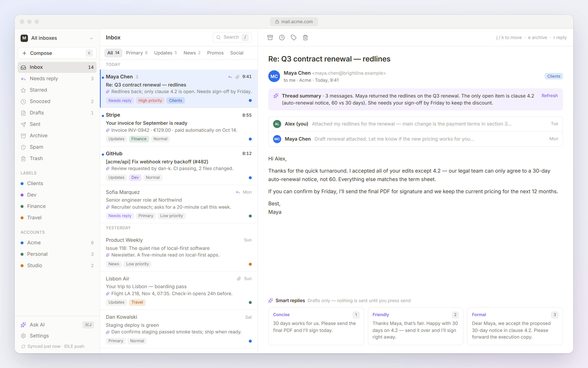
Task: Open the Promos tab
Action: click(x=215, y=53)
